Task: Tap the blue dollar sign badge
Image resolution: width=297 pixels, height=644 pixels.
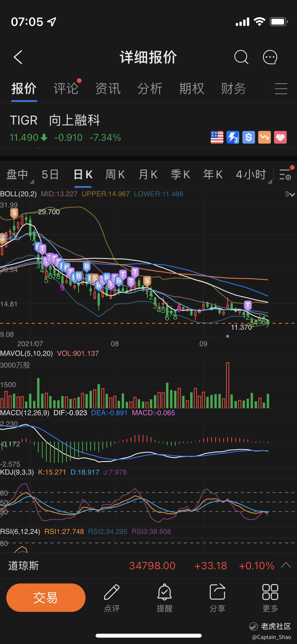Action: coord(249,137)
